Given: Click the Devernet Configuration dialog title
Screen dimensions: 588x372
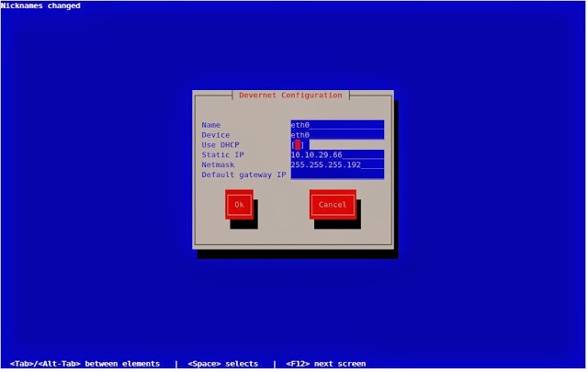Looking at the screenshot, I should pyautogui.click(x=290, y=96).
